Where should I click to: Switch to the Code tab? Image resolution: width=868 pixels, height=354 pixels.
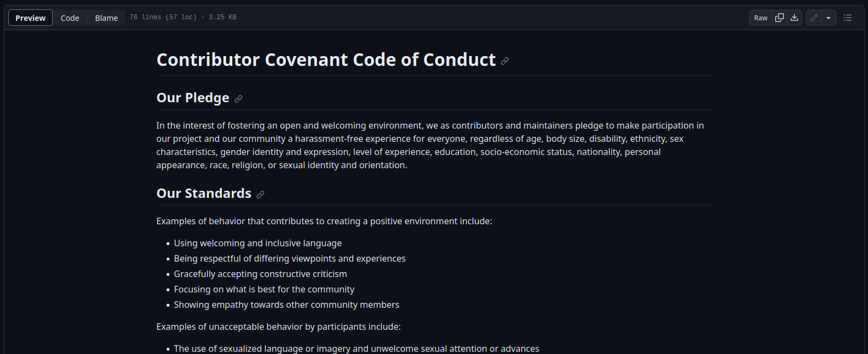tap(70, 18)
